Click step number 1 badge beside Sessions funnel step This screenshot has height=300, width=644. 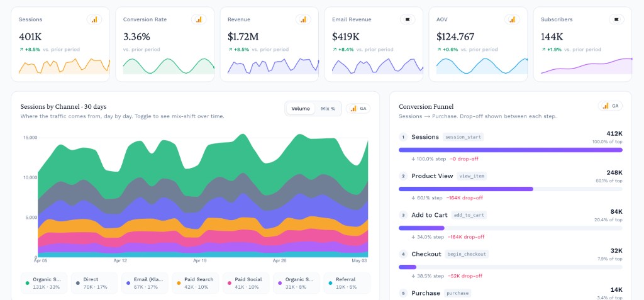click(403, 137)
